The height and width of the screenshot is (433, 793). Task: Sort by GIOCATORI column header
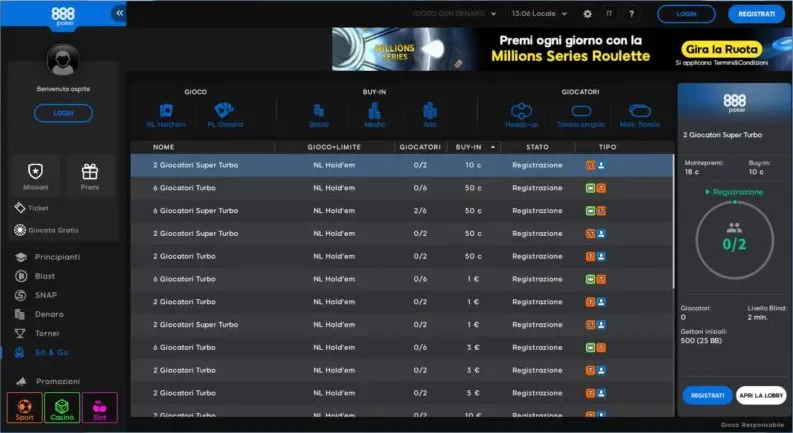click(x=420, y=147)
